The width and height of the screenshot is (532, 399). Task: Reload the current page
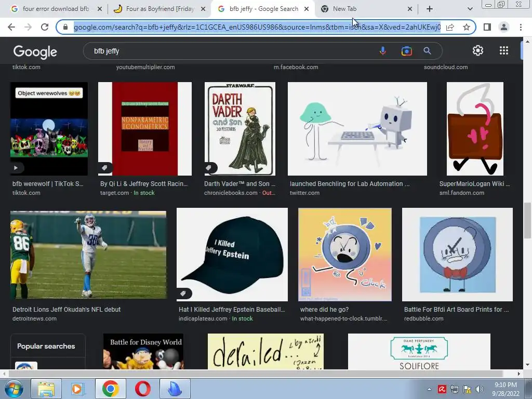click(45, 27)
